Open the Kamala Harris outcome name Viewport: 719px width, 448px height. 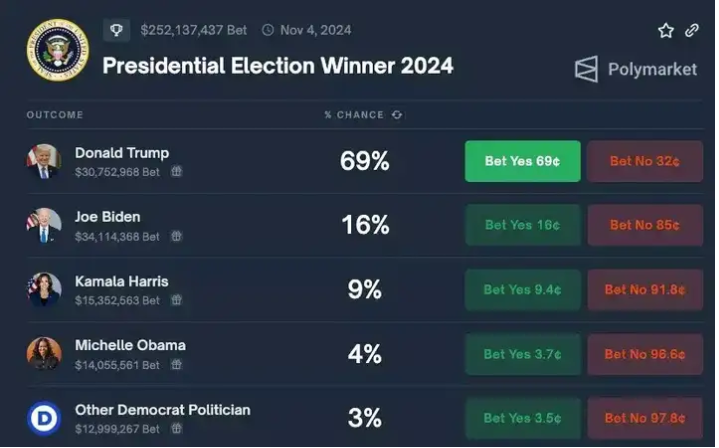pos(122,281)
